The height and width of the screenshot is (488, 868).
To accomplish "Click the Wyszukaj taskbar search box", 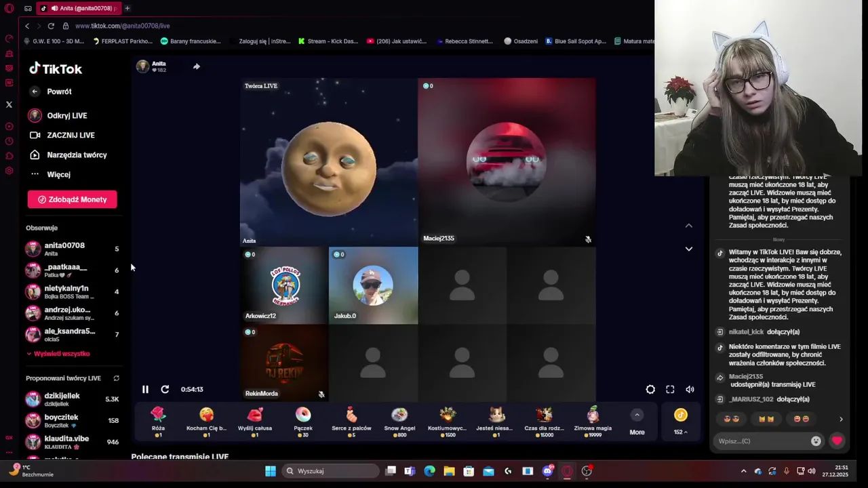I will 331,471.
